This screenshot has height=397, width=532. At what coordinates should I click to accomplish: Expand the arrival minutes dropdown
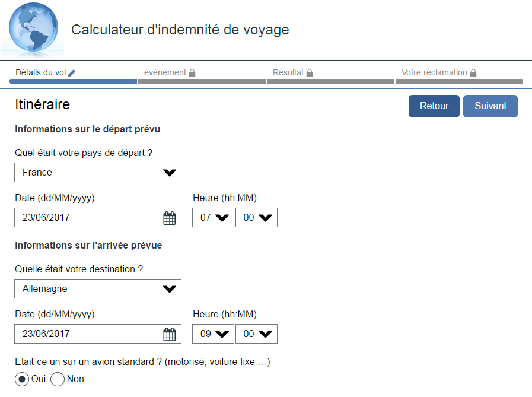point(256,334)
